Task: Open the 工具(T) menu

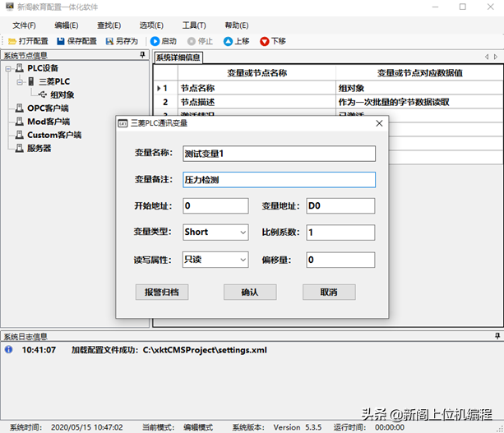Action: (194, 25)
